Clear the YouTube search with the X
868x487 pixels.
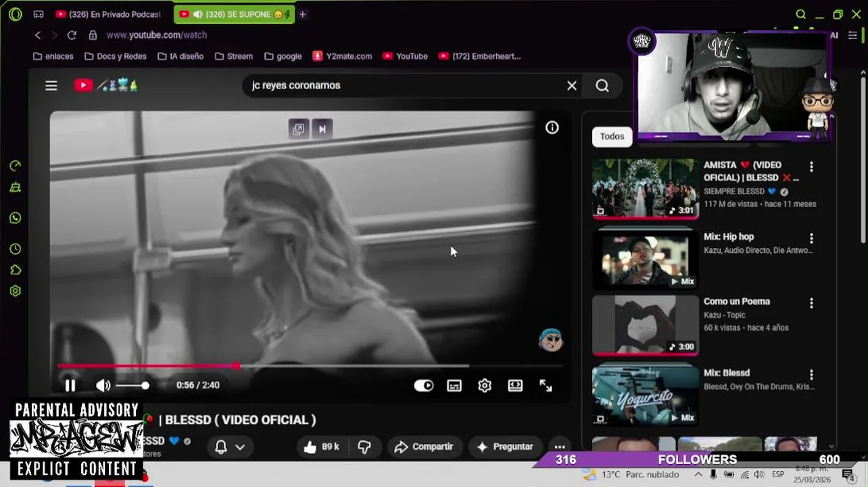point(572,85)
